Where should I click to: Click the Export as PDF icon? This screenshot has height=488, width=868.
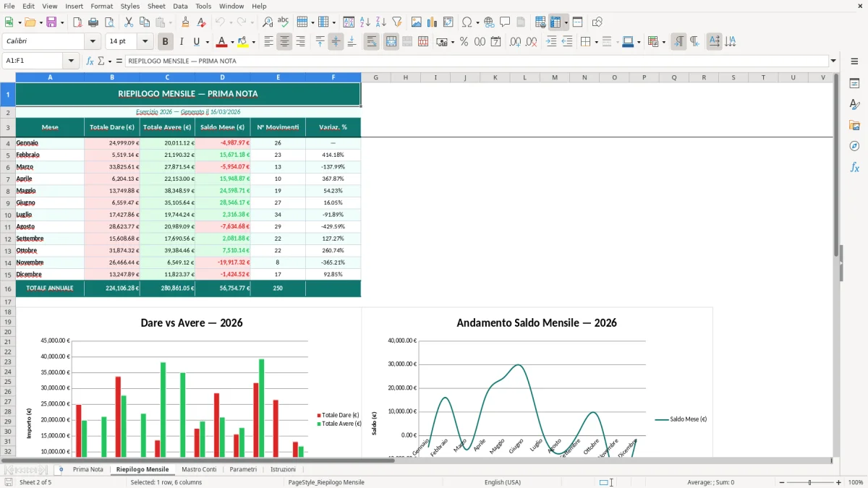pyautogui.click(x=77, y=22)
